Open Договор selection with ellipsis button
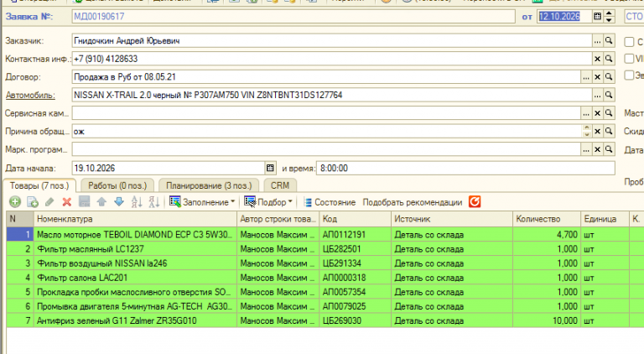Screen dimensions: 644x354 tap(586, 77)
